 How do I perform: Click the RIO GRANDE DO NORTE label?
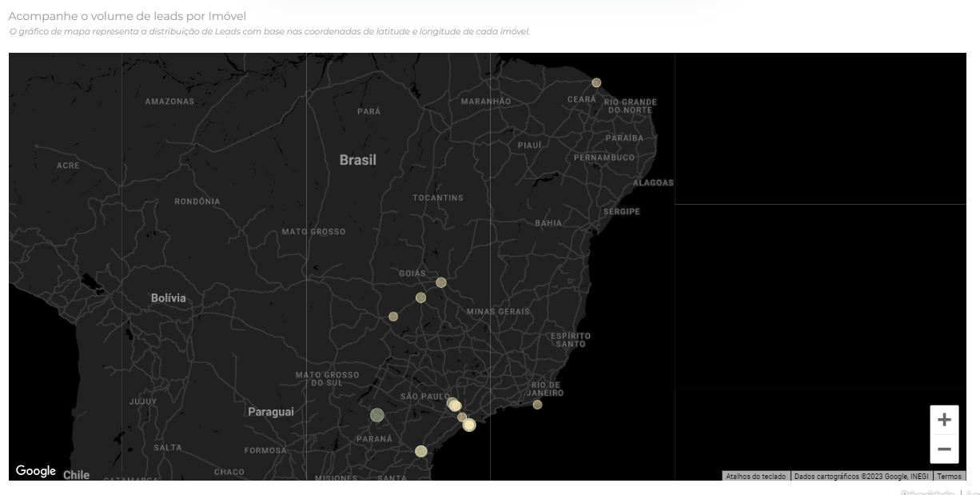pos(631,106)
